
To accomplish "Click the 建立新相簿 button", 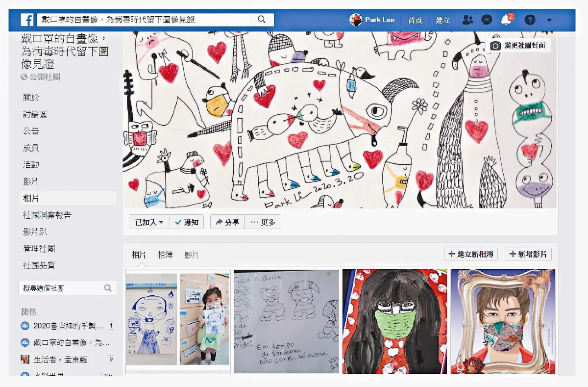I will [x=471, y=254].
